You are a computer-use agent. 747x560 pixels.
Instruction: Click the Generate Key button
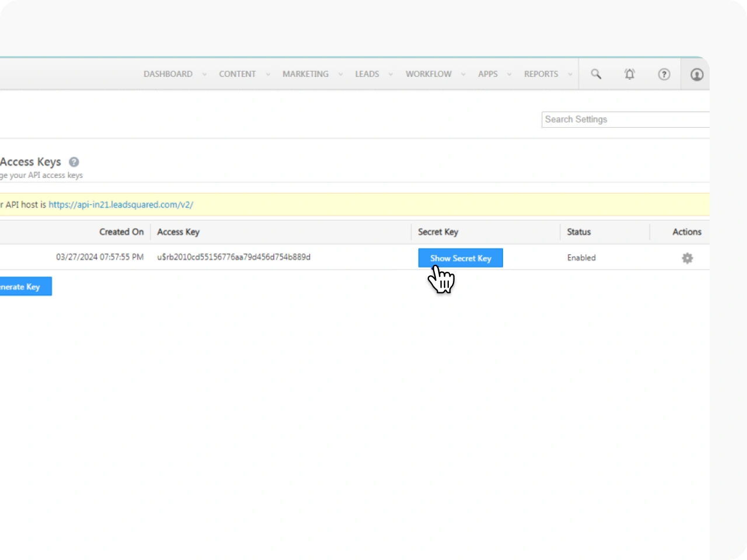point(26,286)
